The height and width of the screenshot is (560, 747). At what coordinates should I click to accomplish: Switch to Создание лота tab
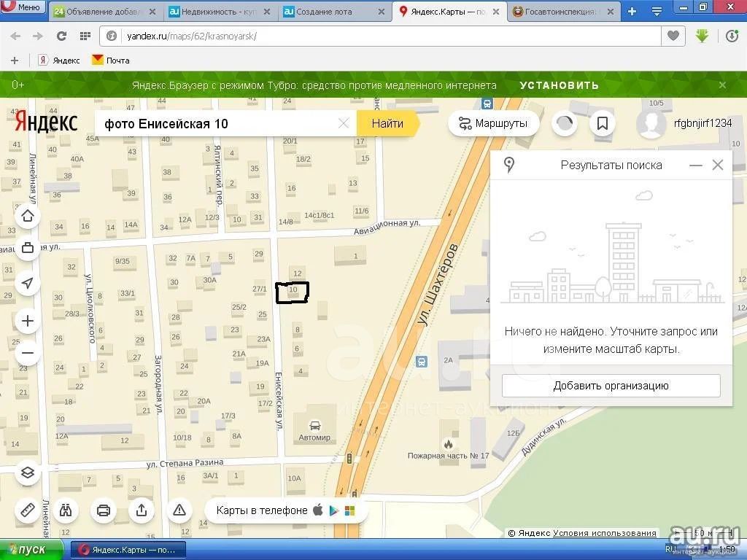334,12
